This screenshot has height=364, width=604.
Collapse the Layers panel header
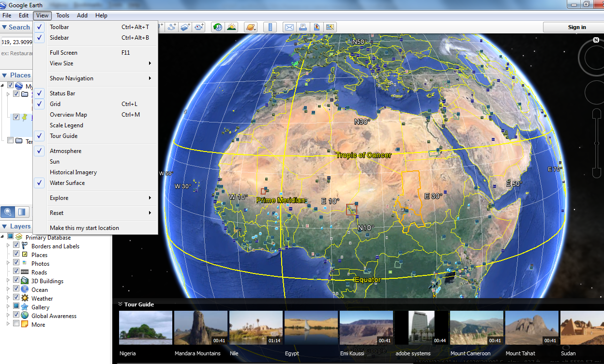(16, 226)
